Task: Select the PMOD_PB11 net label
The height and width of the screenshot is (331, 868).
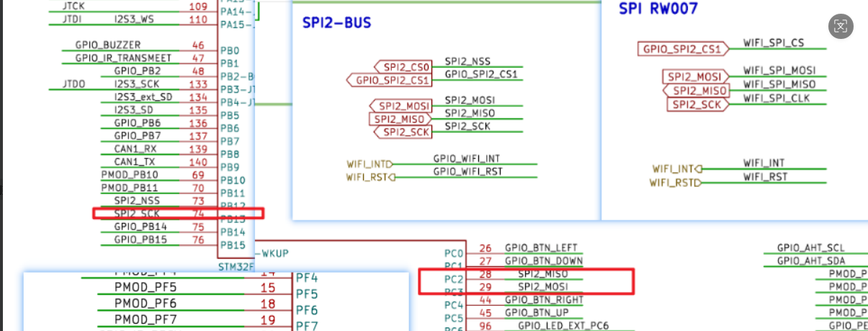Action: pos(130,187)
